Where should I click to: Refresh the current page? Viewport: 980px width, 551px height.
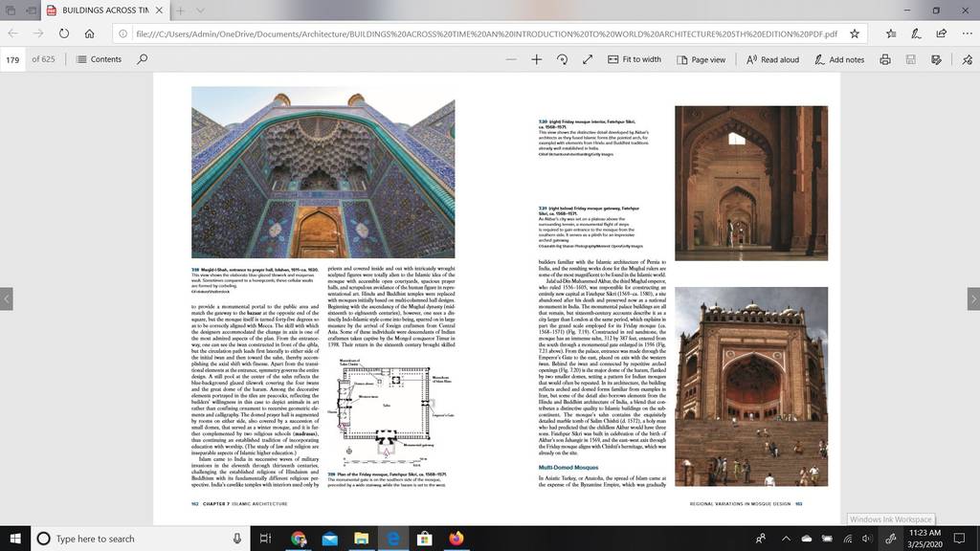64,33
